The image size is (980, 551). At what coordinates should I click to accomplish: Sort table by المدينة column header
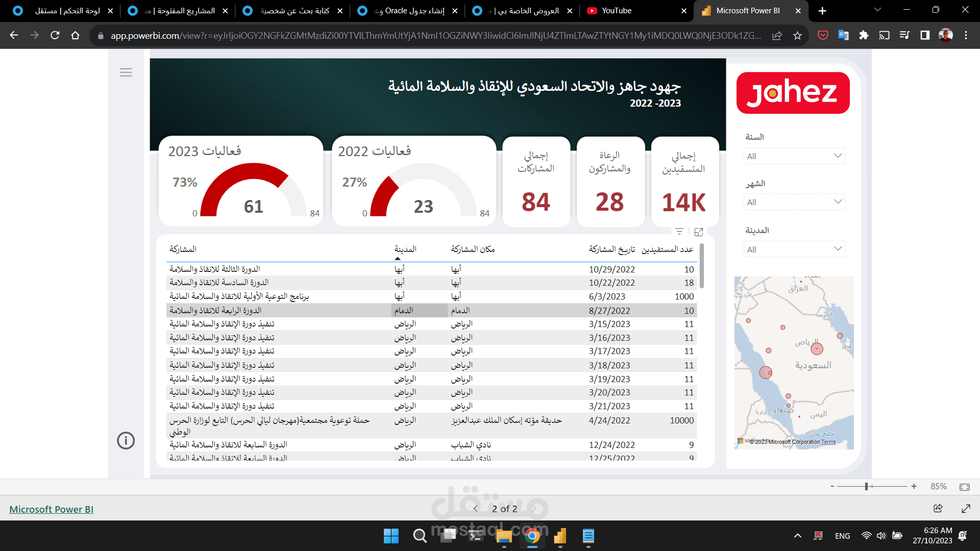pos(405,249)
